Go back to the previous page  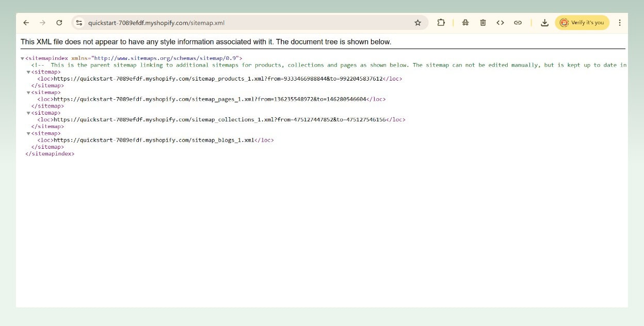[x=26, y=23]
